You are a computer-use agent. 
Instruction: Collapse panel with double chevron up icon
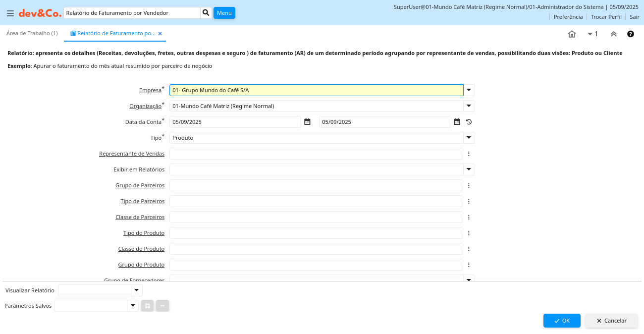[x=613, y=34]
